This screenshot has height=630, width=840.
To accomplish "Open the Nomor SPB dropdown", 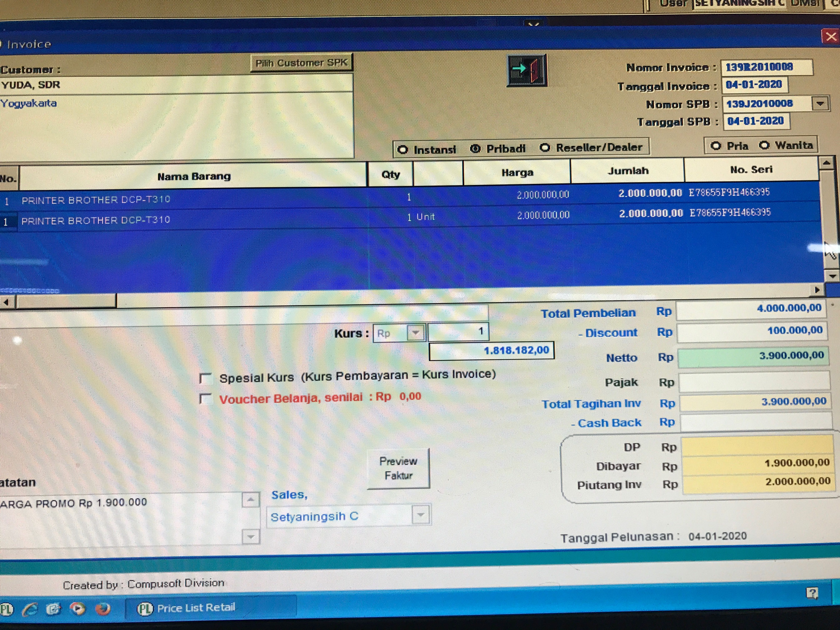I will (820, 103).
